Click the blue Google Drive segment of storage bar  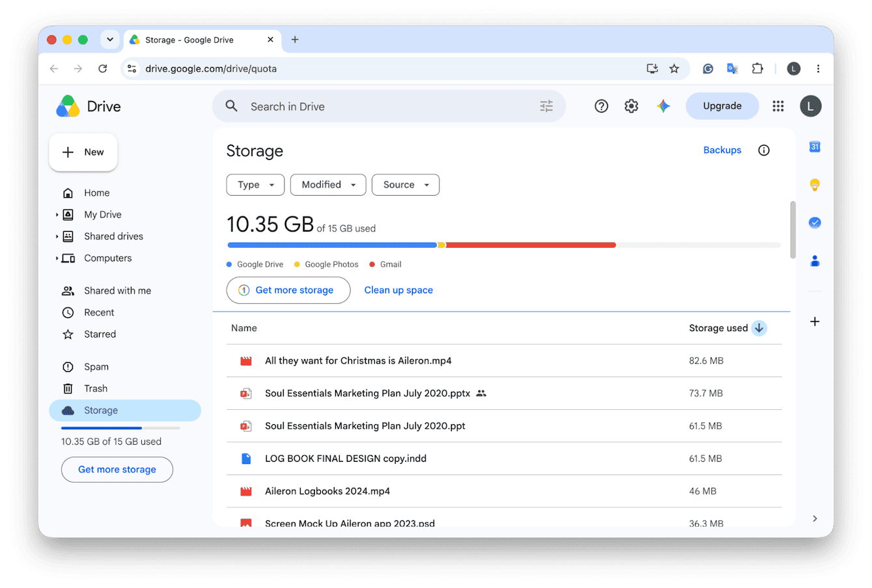coord(332,245)
